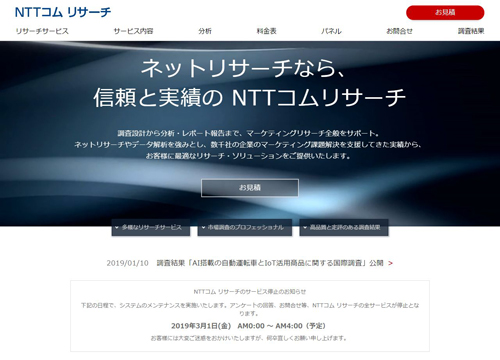Select the 分析 menu item
The width and height of the screenshot is (500, 360).
point(205,31)
